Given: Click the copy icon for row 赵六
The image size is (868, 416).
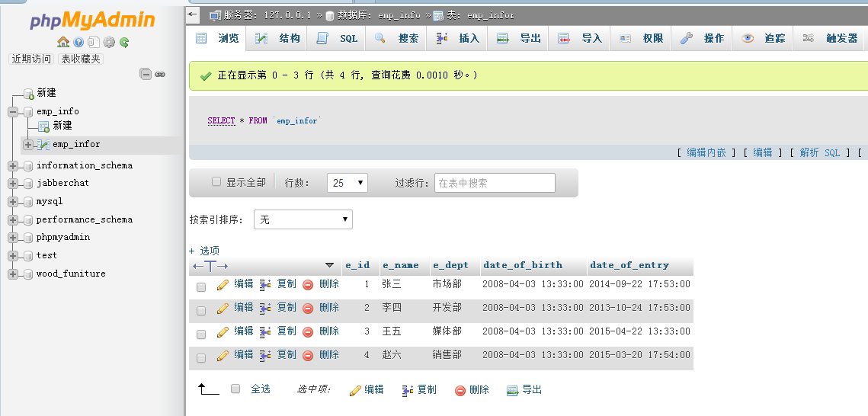Looking at the screenshot, I should pos(266,355).
